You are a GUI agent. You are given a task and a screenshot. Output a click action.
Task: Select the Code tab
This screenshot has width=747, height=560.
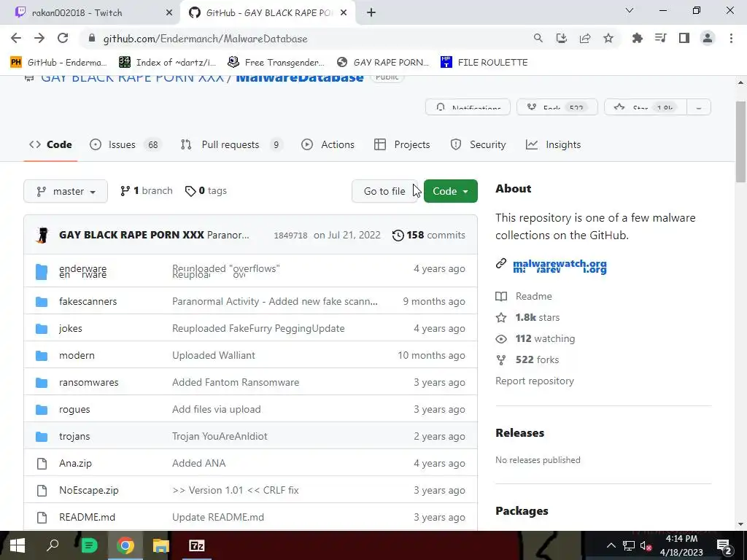click(x=50, y=145)
